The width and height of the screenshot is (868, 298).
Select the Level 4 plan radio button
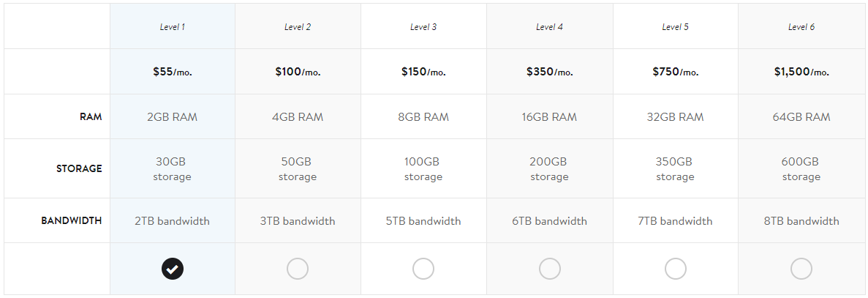(x=550, y=269)
